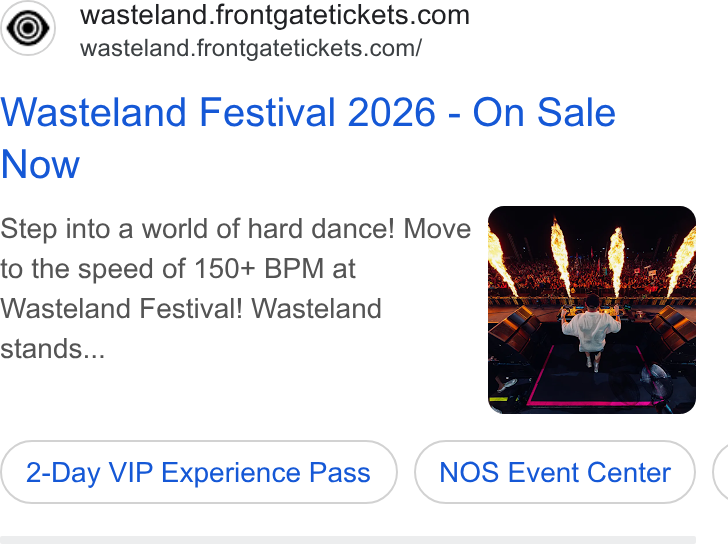Click the Wasteland eye favicon icon
The image size is (728, 544).
tap(28, 28)
